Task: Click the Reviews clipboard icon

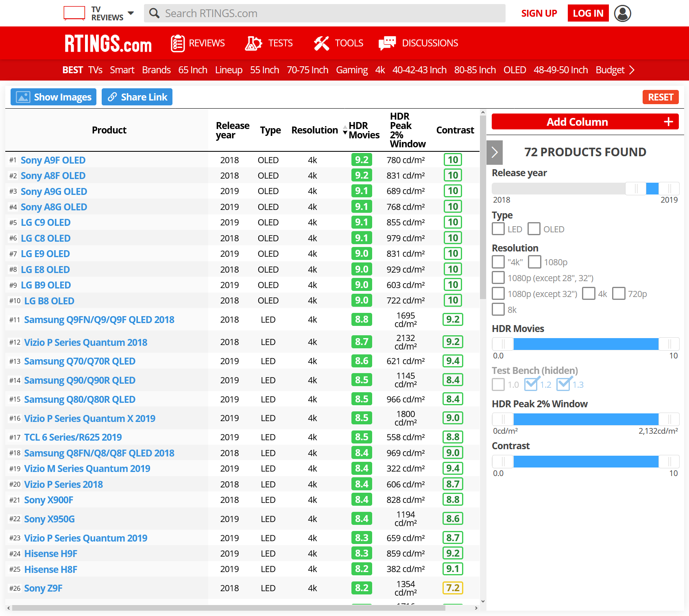Action: pos(178,43)
